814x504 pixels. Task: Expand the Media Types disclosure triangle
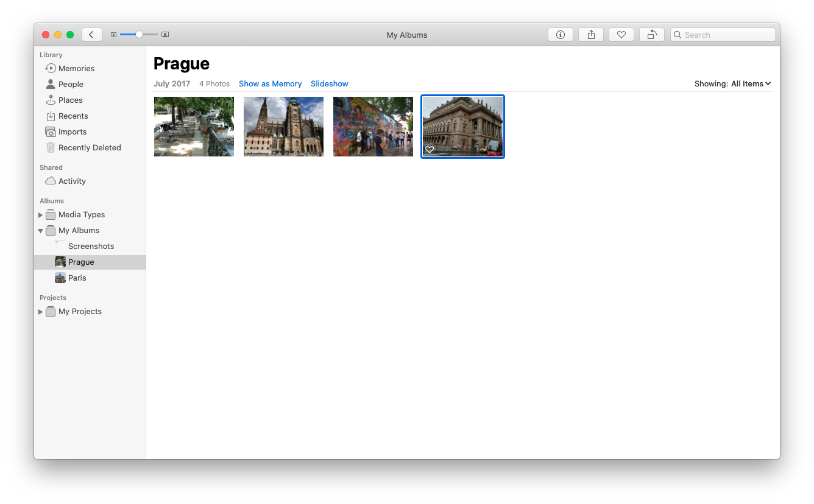click(41, 215)
